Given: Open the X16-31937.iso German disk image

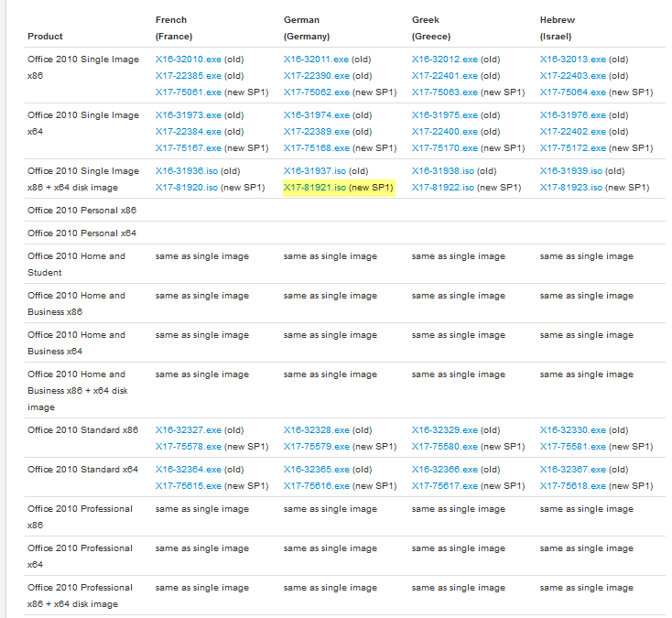Looking at the screenshot, I should (315, 171).
